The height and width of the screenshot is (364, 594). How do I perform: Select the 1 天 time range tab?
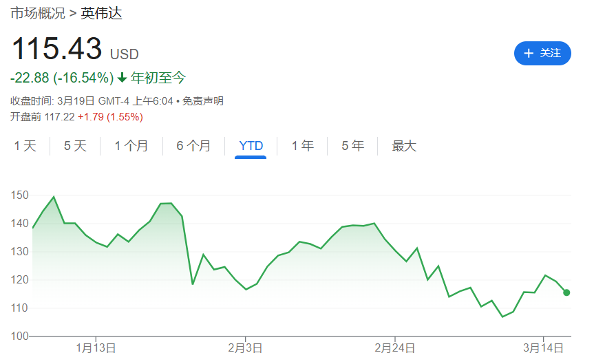click(25, 146)
